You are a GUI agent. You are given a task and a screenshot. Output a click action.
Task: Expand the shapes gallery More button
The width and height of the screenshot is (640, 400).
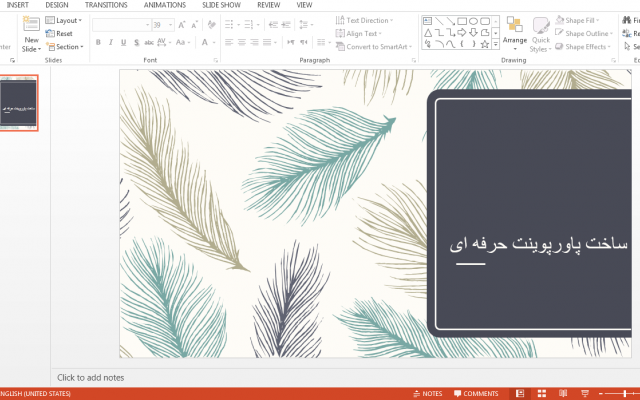[496, 44]
